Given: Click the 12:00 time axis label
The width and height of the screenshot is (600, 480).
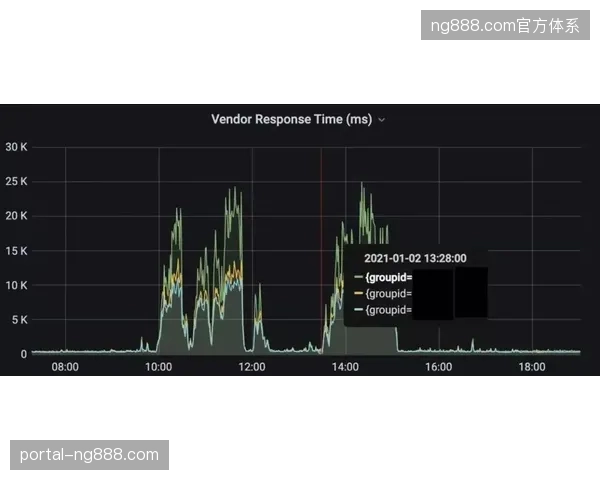Looking at the screenshot, I should pyautogui.click(x=252, y=367).
